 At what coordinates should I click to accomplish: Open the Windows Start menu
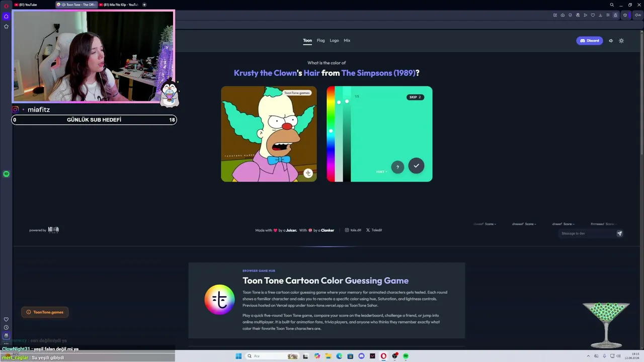click(238, 356)
